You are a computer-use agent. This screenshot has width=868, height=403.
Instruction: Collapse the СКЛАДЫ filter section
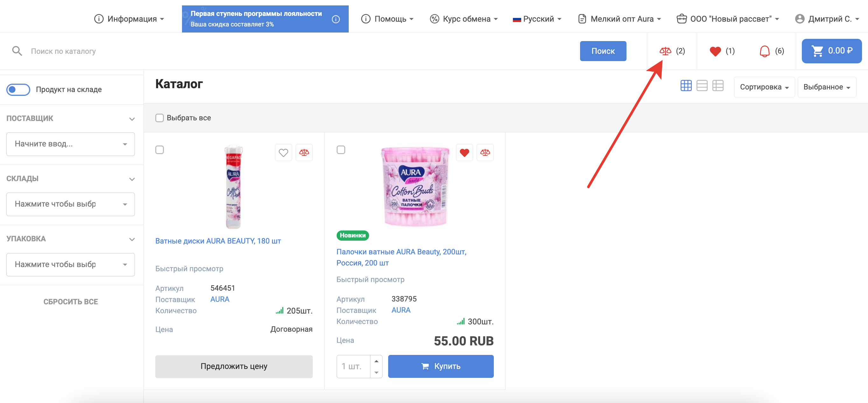[132, 179]
